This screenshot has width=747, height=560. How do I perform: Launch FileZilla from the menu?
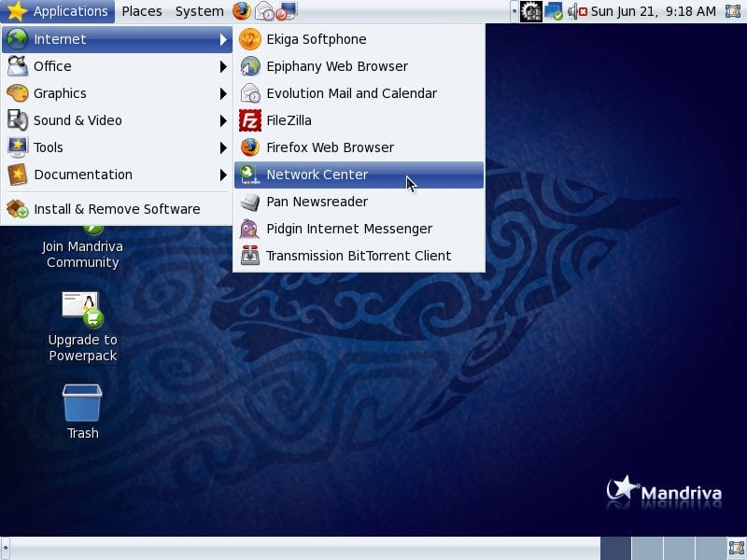click(359, 120)
